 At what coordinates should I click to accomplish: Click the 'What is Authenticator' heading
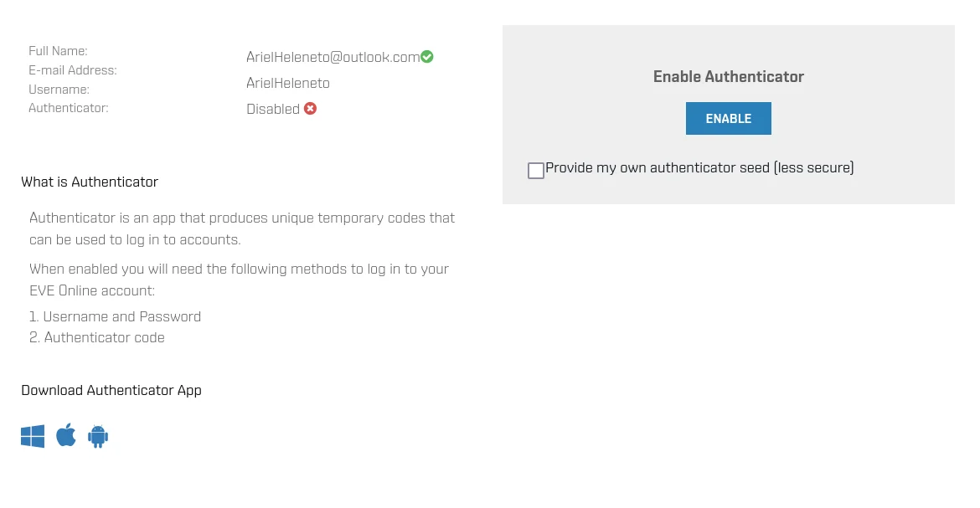coord(90,182)
